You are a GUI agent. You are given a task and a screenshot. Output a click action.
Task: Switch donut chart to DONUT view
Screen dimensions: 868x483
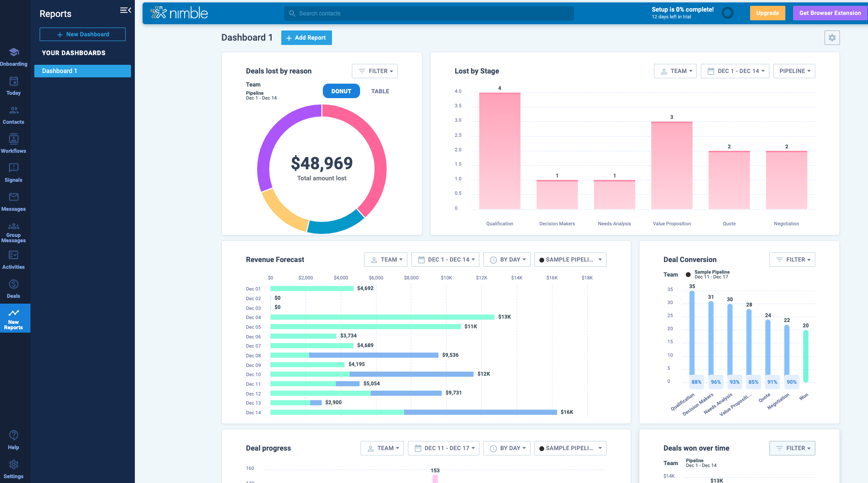[341, 91]
